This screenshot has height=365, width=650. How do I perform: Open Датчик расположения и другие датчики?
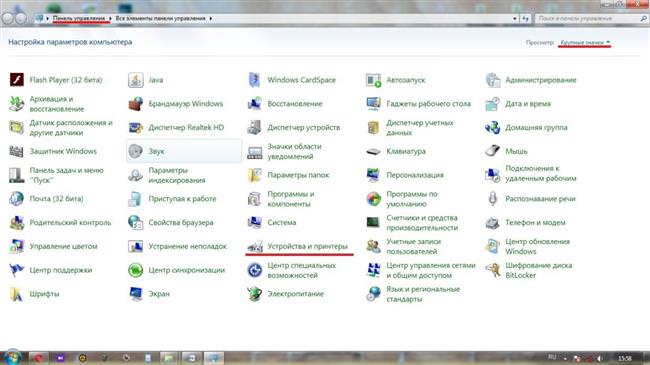71,128
